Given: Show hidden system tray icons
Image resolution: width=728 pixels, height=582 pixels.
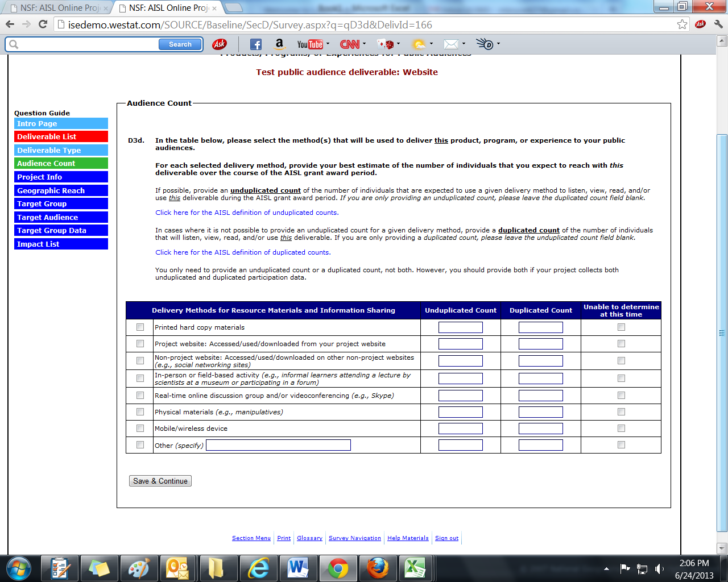Looking at the screenshot, I should [606, 569].
